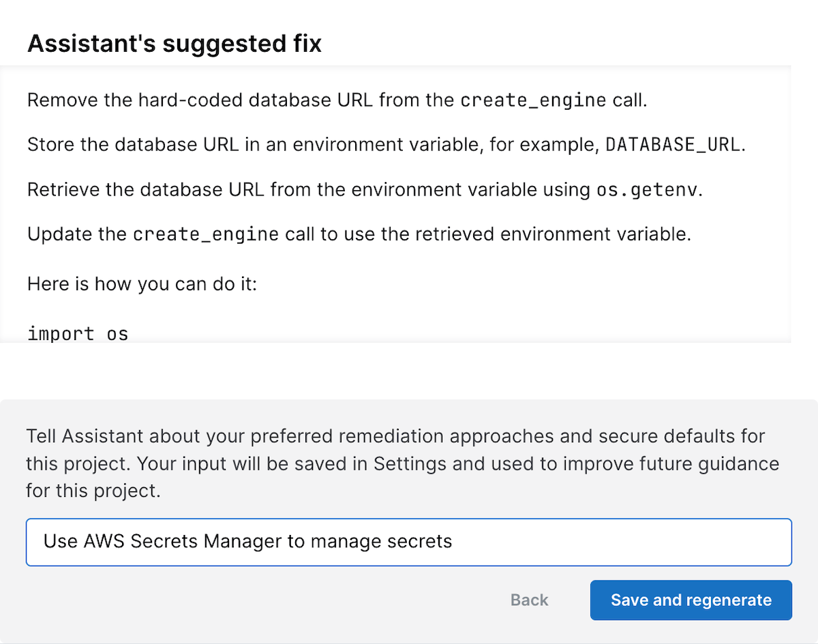
Task: Place cursor after "manage secrets" in the input
Action: [453, 542]
